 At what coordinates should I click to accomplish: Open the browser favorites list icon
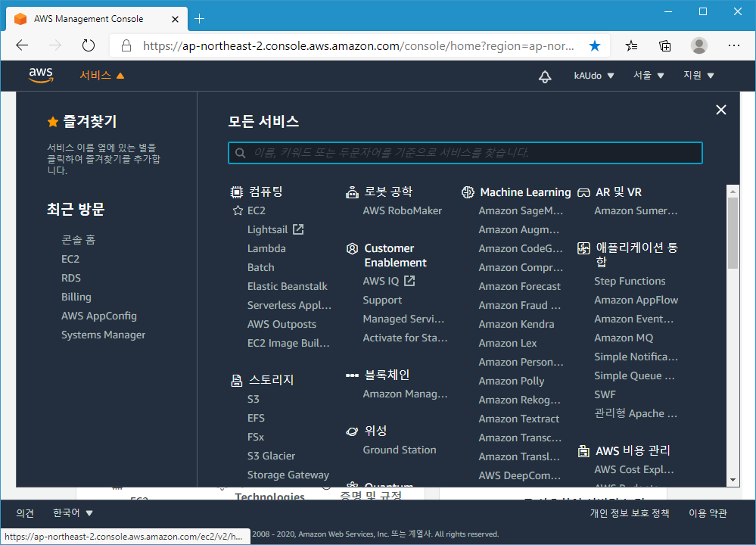pos(631,46)
